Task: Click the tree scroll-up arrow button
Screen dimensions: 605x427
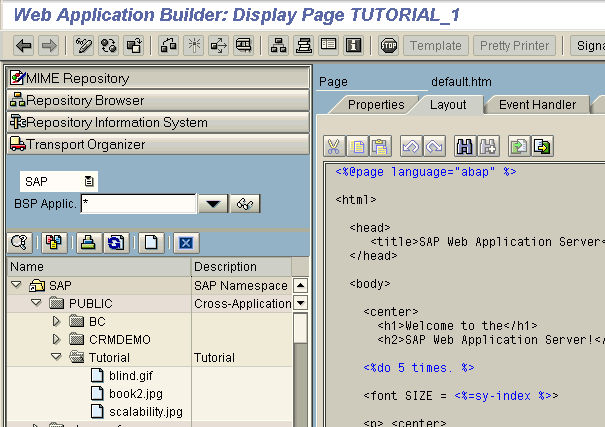Action: [x=300, y=285]
